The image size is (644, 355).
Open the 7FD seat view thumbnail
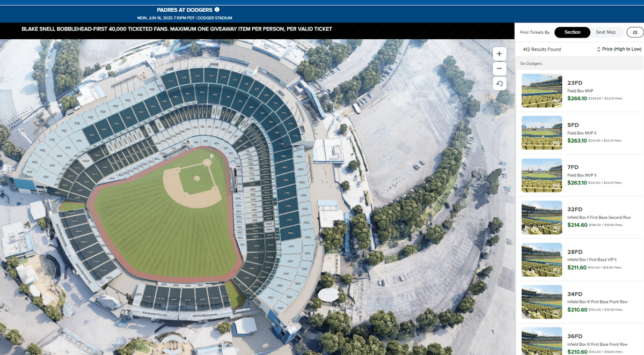pyautogui.click(x=542, y=175)
